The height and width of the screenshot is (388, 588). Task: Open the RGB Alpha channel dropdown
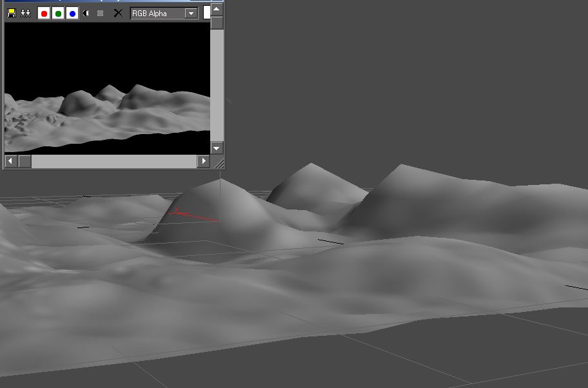tap(164, 14)
